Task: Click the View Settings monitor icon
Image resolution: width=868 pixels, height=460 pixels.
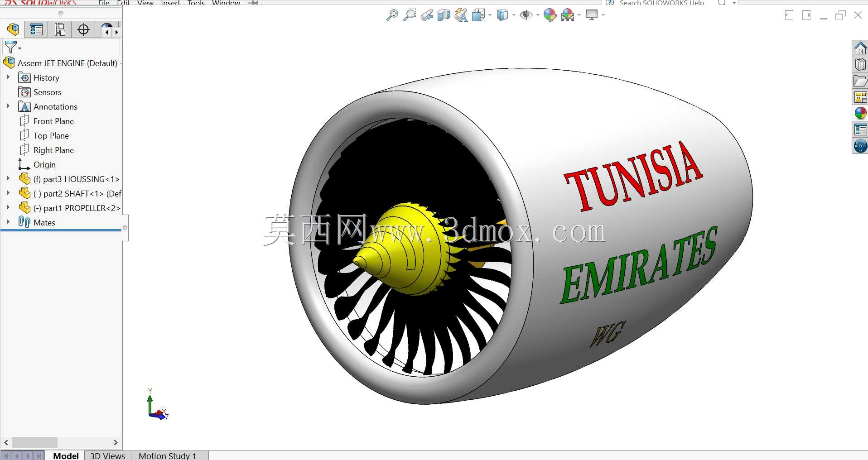Action: [x=592, y=15]
